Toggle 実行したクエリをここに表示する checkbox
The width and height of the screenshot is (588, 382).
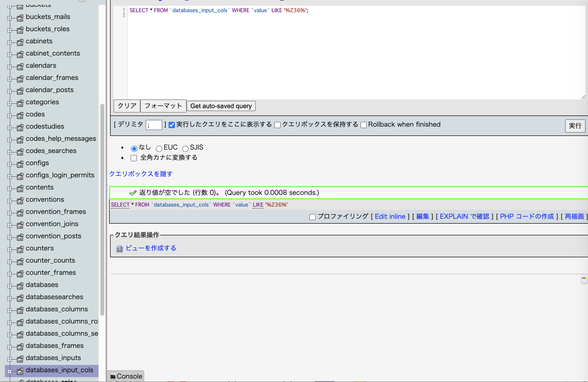tap(172, 124)
